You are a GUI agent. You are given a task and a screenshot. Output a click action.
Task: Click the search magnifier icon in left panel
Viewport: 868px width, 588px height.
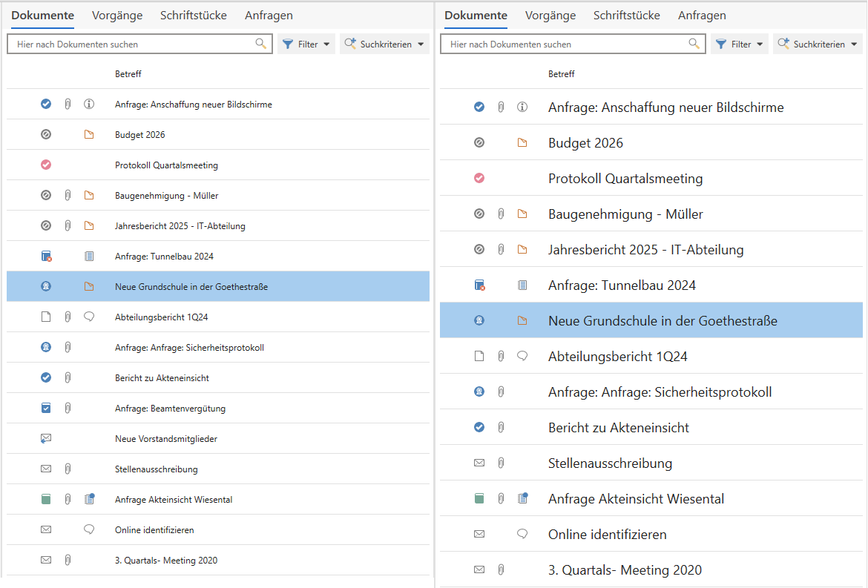click(260, 44)
